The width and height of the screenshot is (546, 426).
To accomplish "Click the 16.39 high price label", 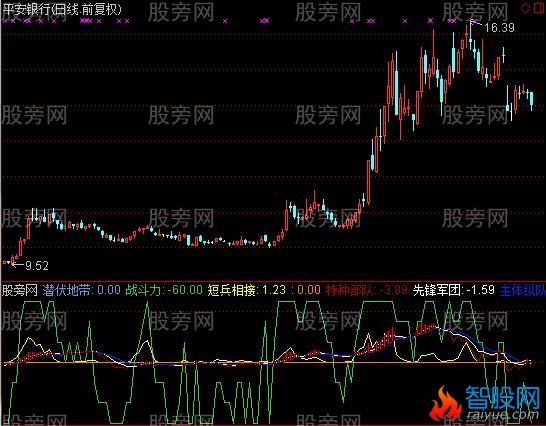I will click(x=499, y=28).
